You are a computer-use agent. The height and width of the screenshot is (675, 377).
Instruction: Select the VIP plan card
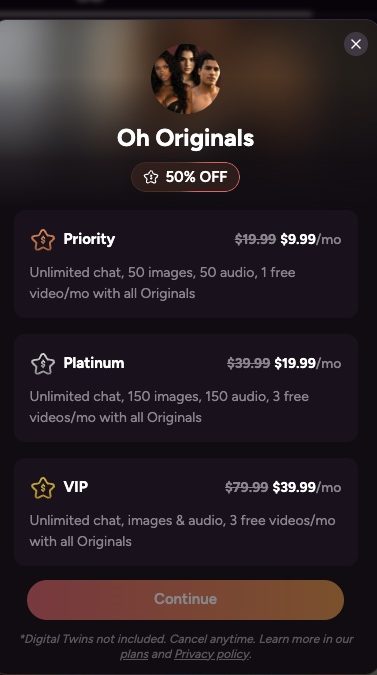coord(186,512)
